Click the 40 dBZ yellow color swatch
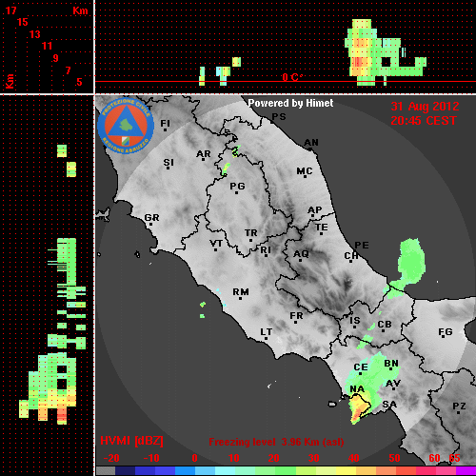This screenshot has height=476, width=476. [346, 471]
